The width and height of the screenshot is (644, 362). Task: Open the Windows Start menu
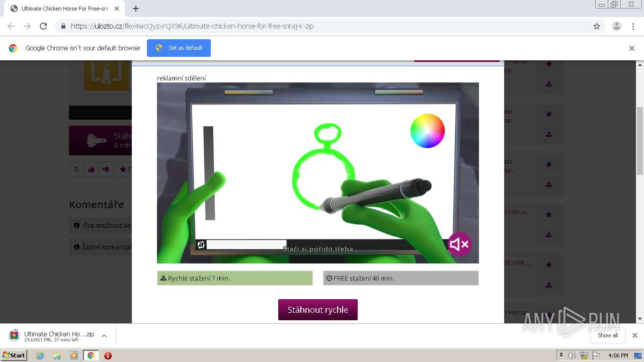14,355
